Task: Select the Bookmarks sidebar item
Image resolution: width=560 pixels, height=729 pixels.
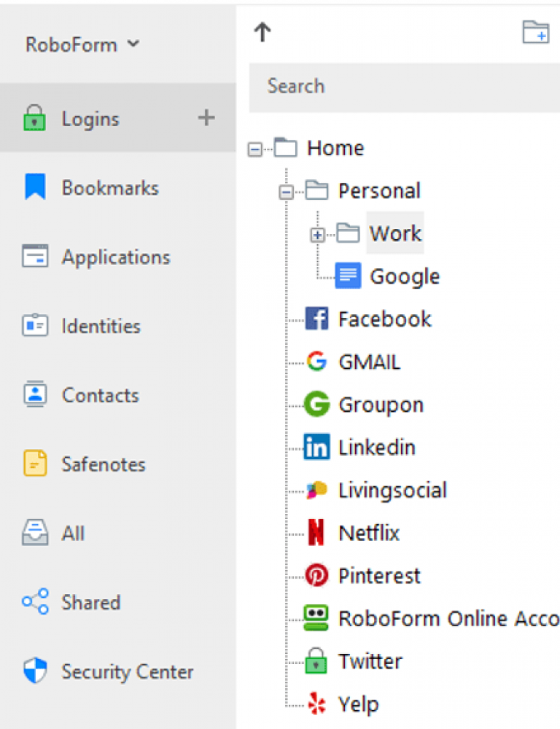Action: 109,187
